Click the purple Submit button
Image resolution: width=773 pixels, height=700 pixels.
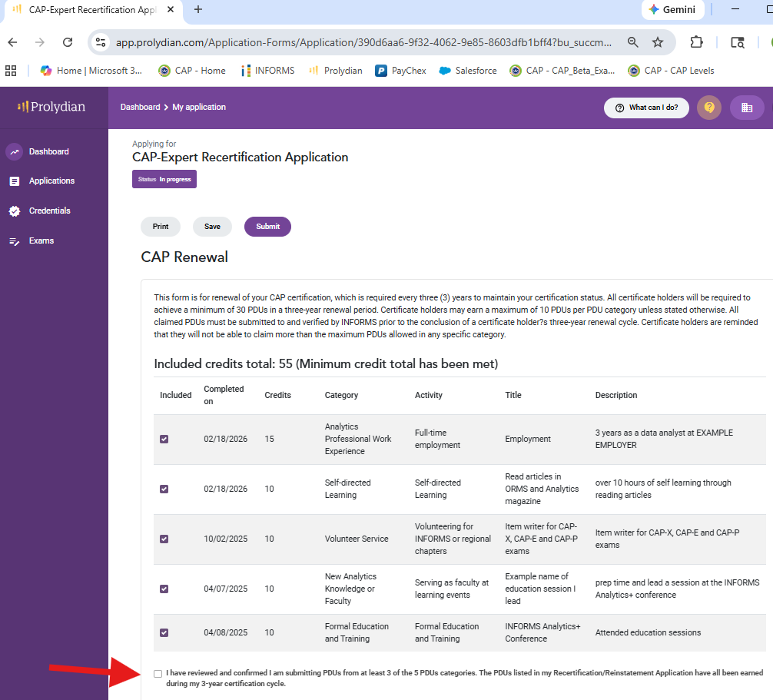coord(267,227)
